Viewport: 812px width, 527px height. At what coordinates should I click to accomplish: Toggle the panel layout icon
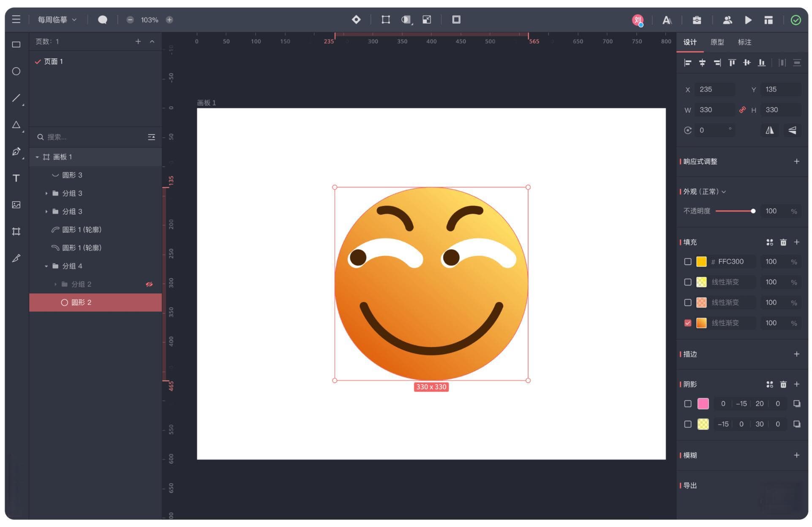768,20
